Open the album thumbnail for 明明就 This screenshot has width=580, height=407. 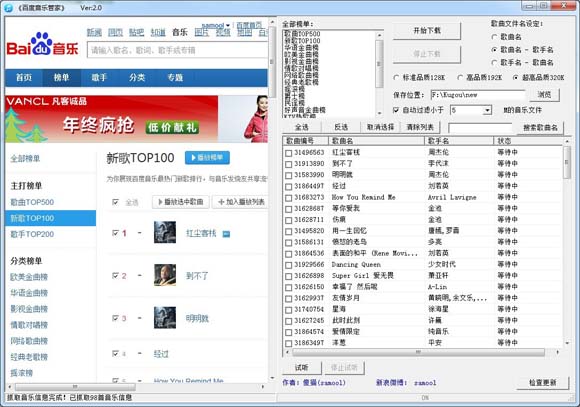coord(165,317)
